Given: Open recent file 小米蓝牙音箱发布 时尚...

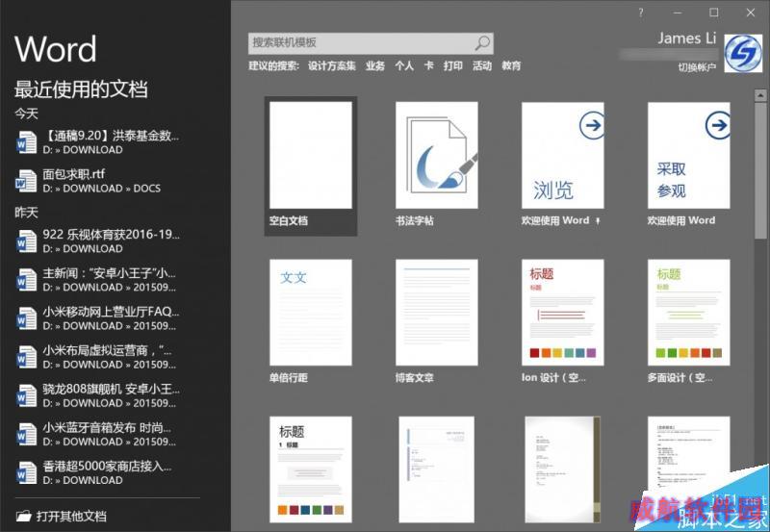Looking at the screenshot, I should [x=98, y=434].
